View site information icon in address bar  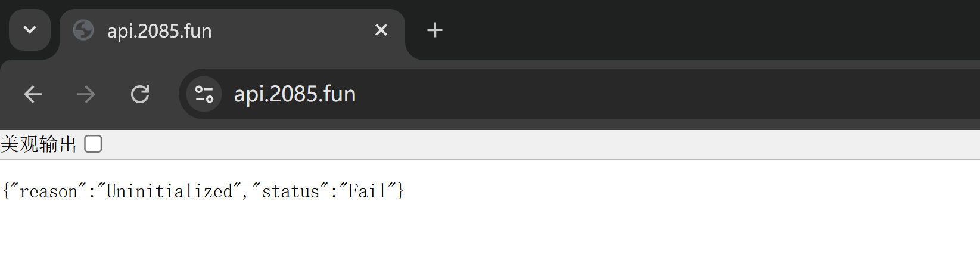[x=204, y=94]
